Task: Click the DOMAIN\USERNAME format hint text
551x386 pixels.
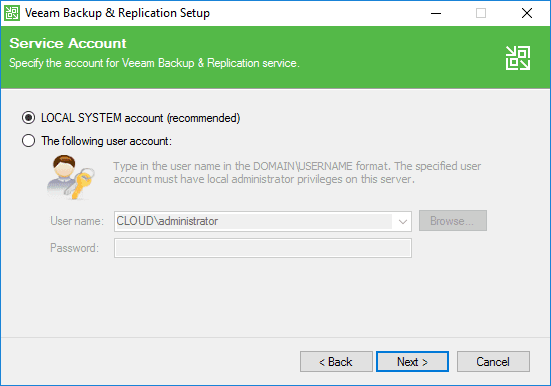Action: point(297,173)
